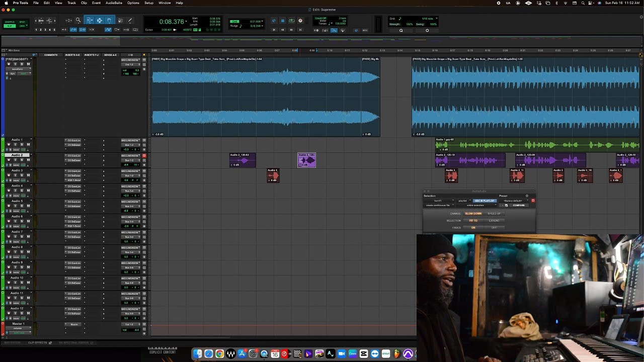The width and height of the screenshot is (644, 362).
Task: Select the highlighted Audio 2 clip
Action: tap(307, 160)
